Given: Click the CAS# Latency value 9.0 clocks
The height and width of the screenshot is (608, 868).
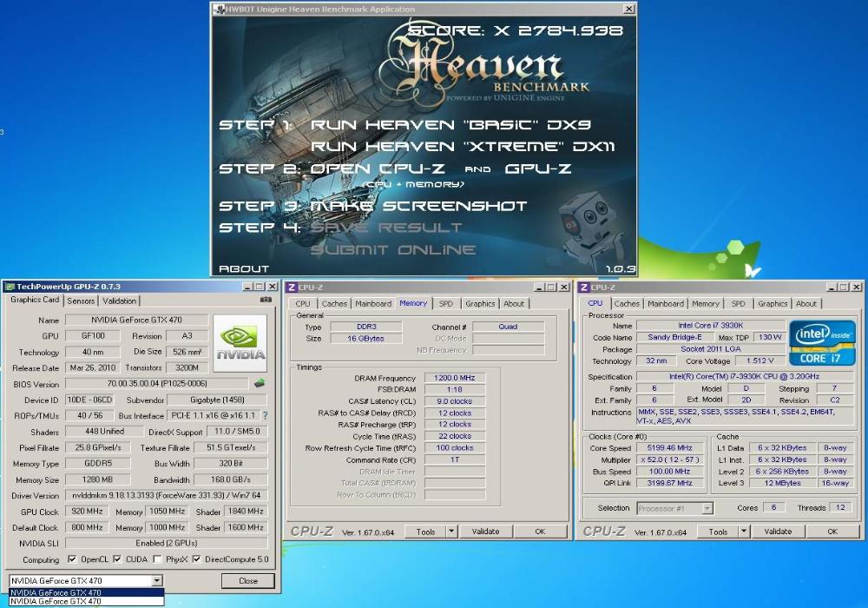Looking at the screenshot, I should pyautogui.click(x=455, y=401).
